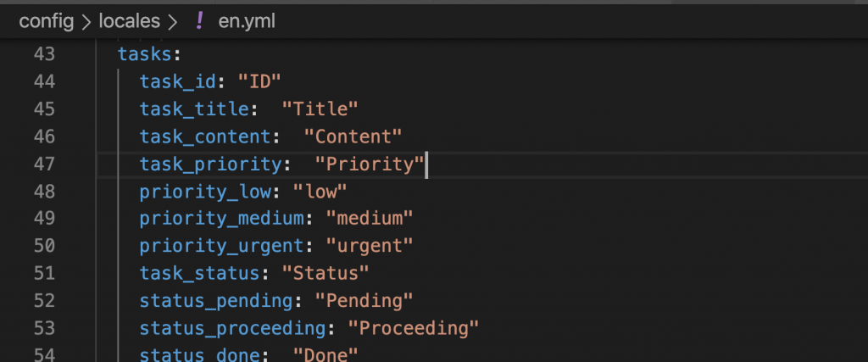Viewport: 868px width, 362px height.
Task: Place cursor in the "Content" value
Action: (x=352, y=136)
